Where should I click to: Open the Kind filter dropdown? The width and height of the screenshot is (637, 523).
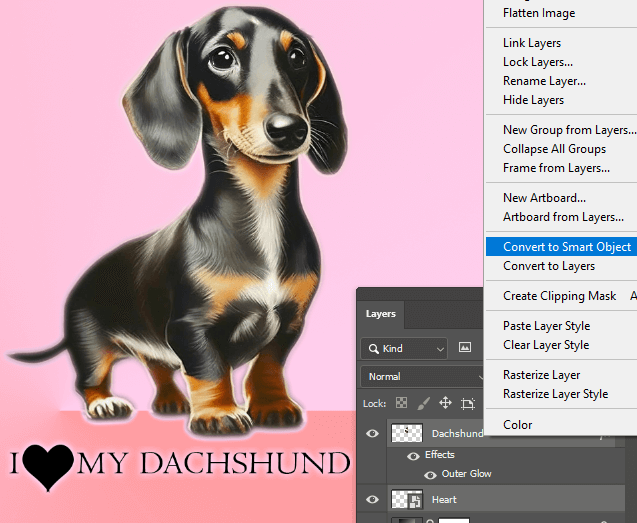406,348
